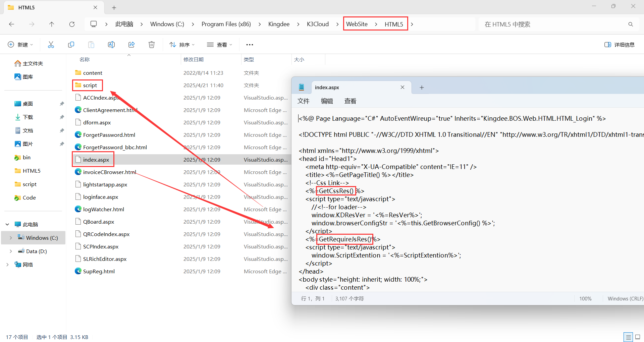Click the Copy icon in toolbar
Image resolution: width=644 pixels, height=342 pixels.
tap(71, 45)
